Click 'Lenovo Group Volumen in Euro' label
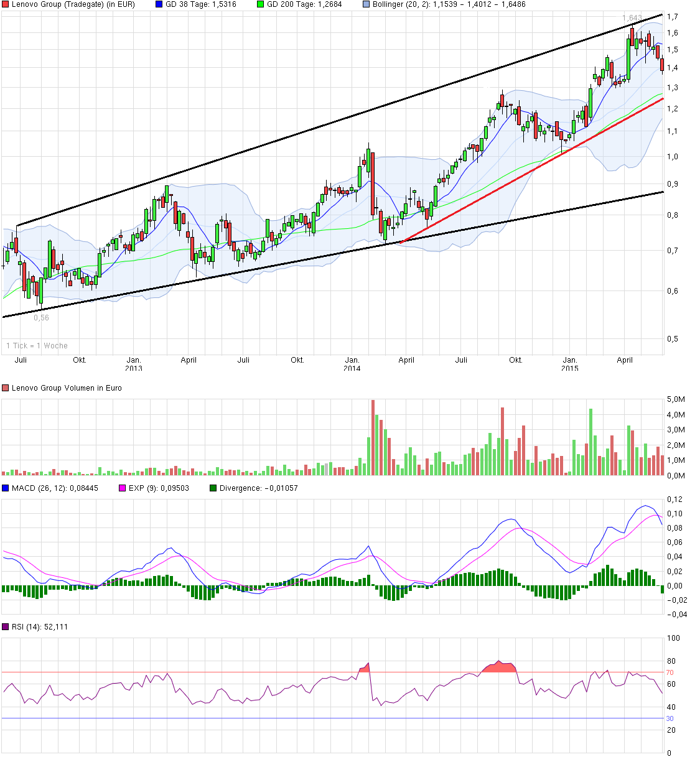This screenshot has width=700, height=762. pyautogui.click(x=67, y=388)
